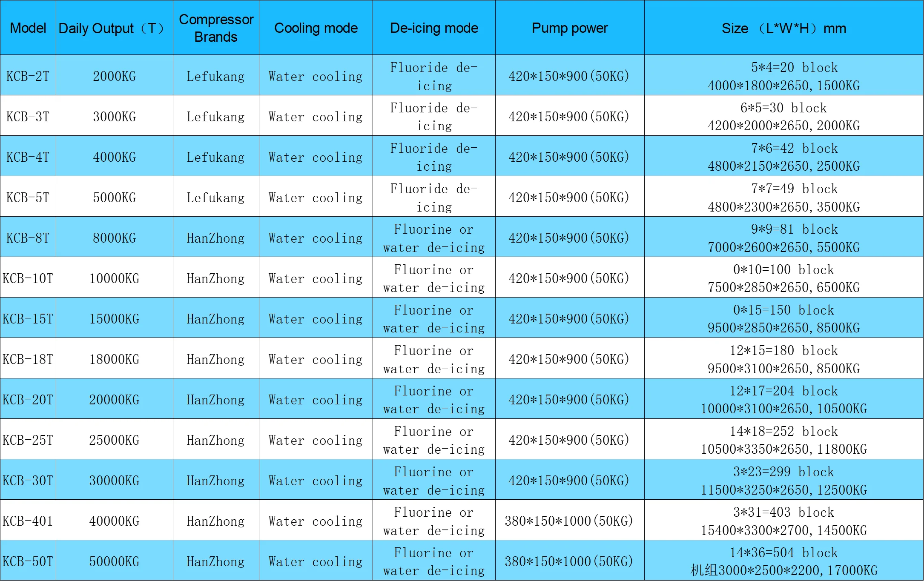This screenshot has height=581, width=924.
Task: Select the De-icing mode header cell
Action: click(434, 28)
